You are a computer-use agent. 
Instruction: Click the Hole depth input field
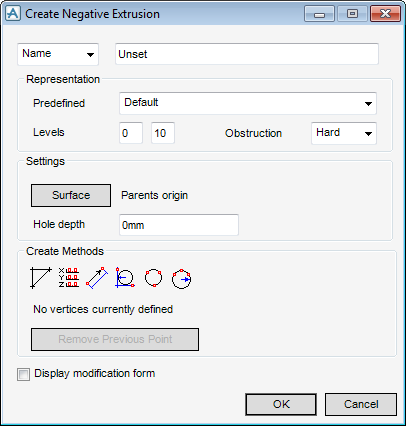coord(179,225)
